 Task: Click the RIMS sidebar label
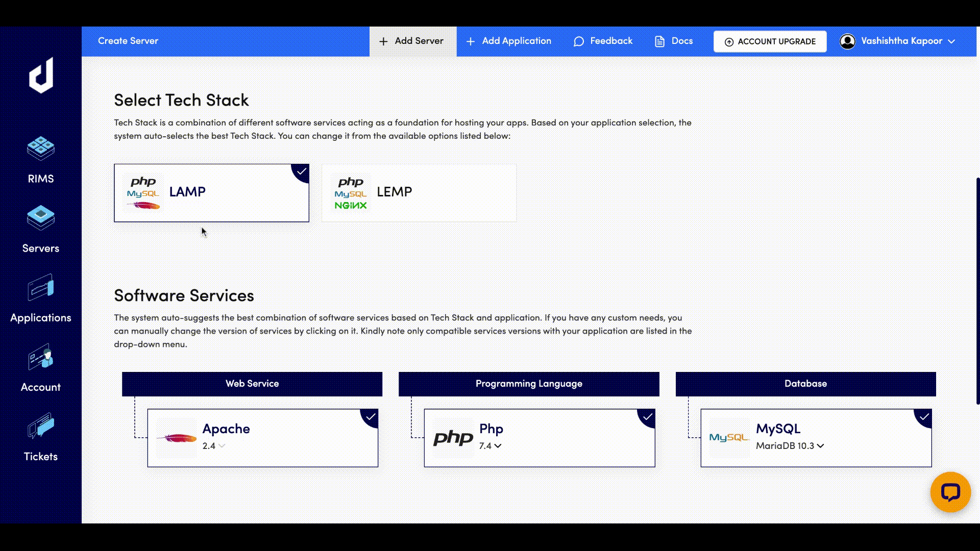[x=41, y=179]
